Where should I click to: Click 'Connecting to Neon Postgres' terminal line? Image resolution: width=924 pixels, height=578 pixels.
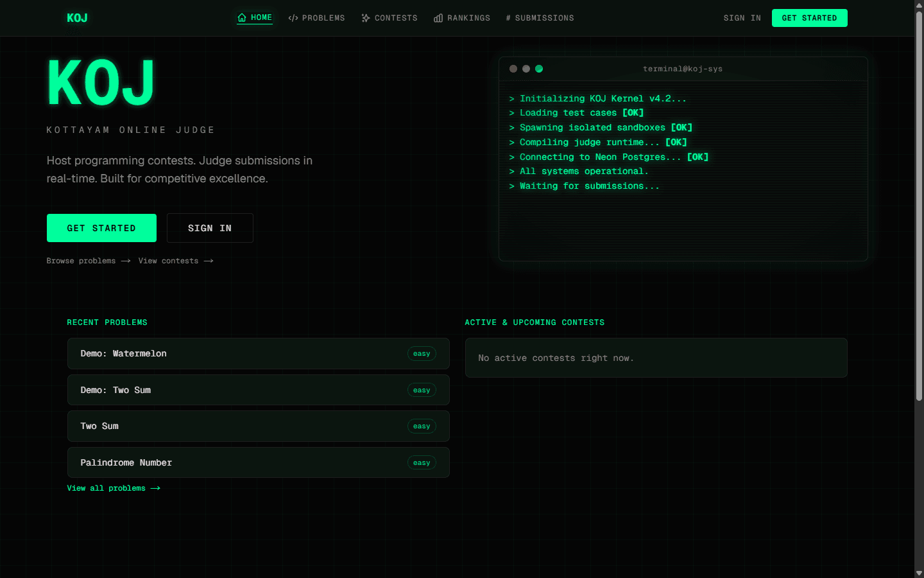point(609,157)
